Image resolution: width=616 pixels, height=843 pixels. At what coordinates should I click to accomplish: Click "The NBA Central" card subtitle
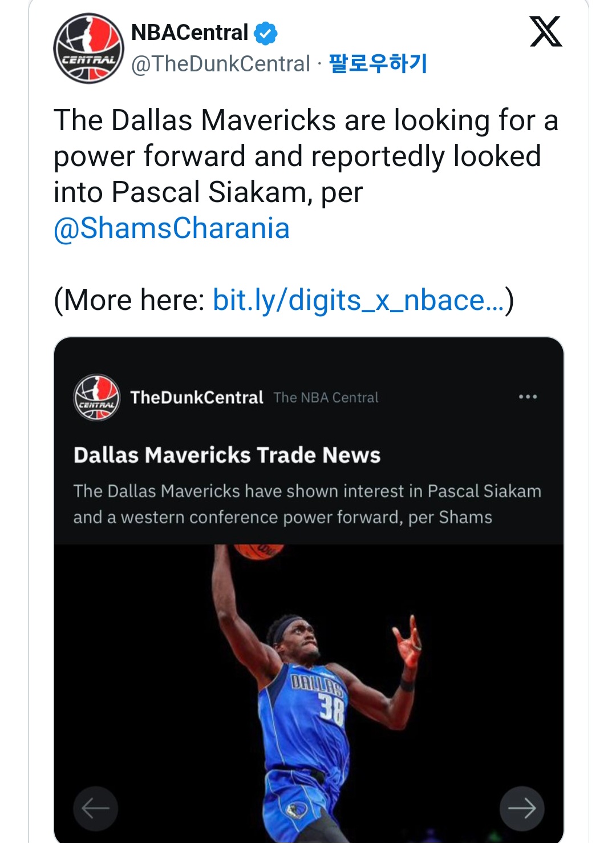(x=326, y=398)
